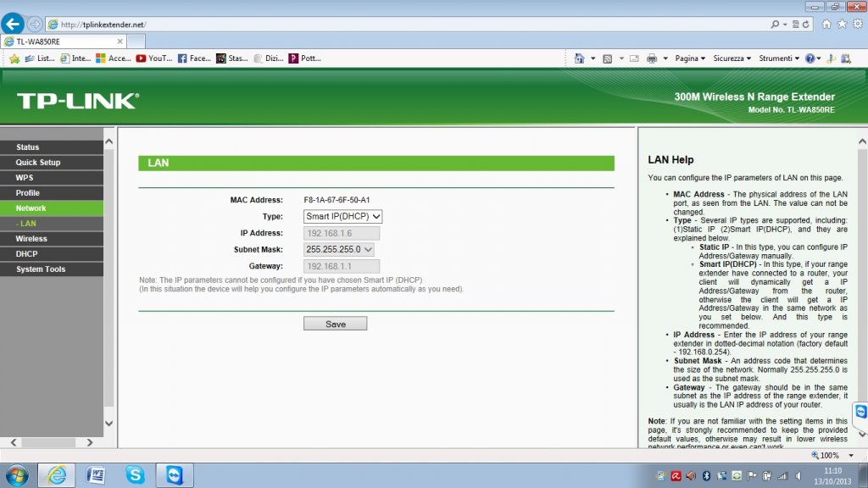The height and width of the screenshot is (488, 868).
Task: Toggle Compatibility View icon in address bar
Action: coord(795,25)
